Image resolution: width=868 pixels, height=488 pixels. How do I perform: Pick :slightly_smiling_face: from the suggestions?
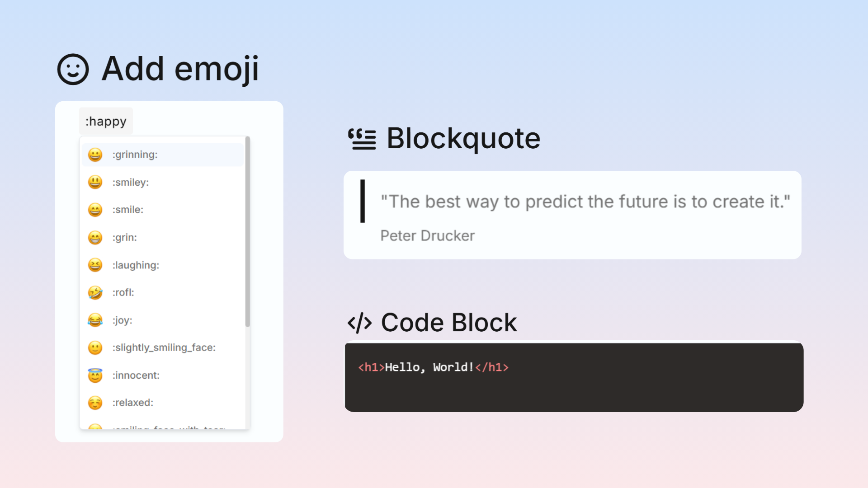click(163, 347)
